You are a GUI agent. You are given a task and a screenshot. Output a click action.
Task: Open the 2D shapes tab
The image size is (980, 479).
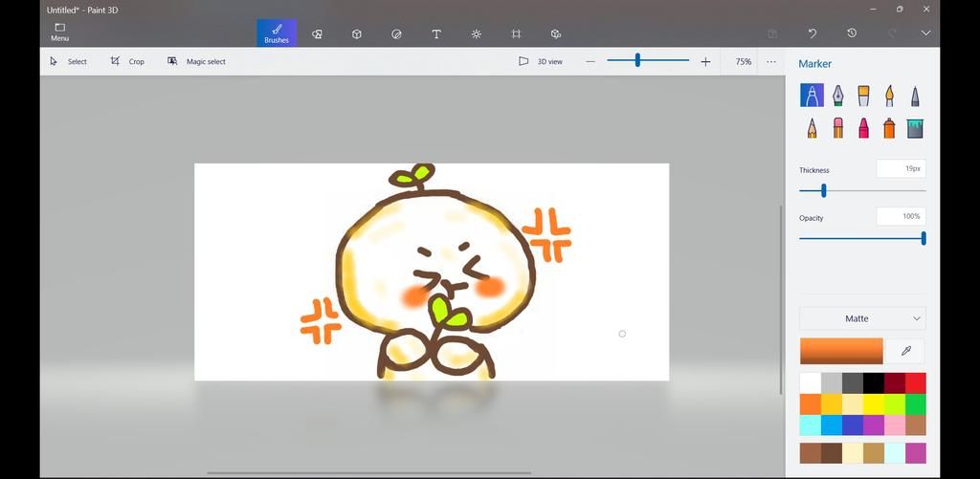[317, 33]
